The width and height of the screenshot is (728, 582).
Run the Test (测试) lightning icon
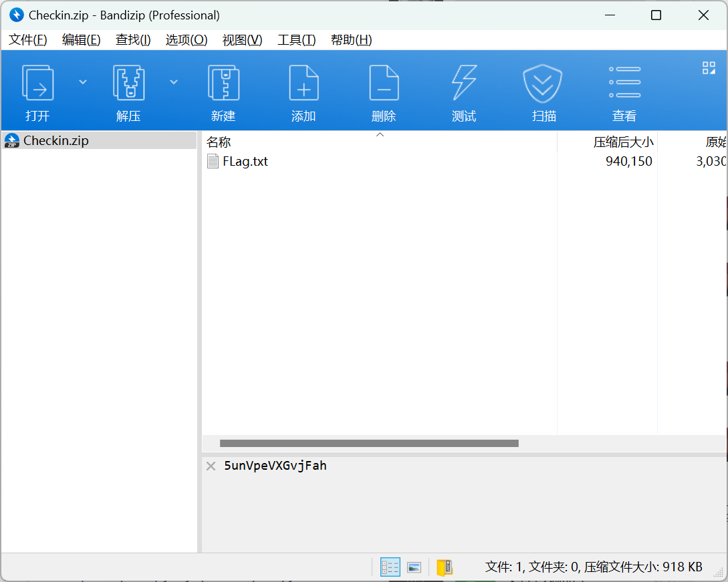(x=464, y=83)
